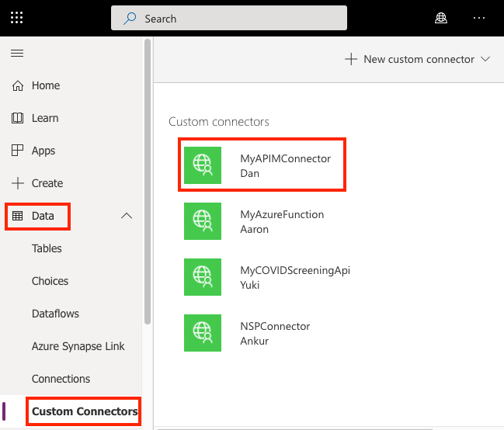Open the Connections navigation item

coord(61,379)
